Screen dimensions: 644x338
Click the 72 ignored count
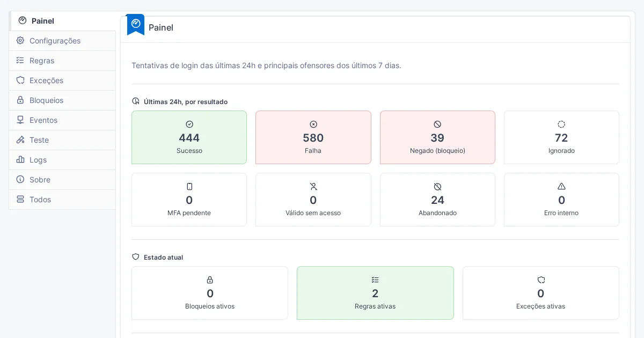561,138
